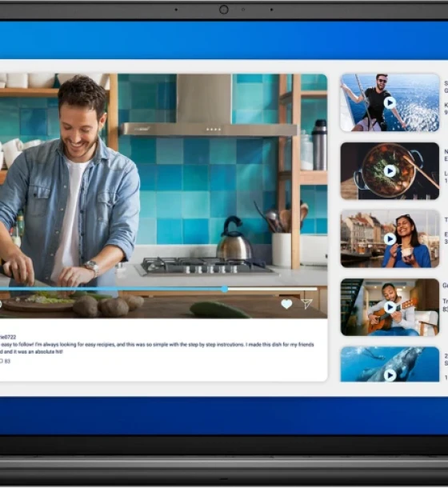Play the woman eating by harbor video
The image size is (448, 488).
tap(390, 239)
